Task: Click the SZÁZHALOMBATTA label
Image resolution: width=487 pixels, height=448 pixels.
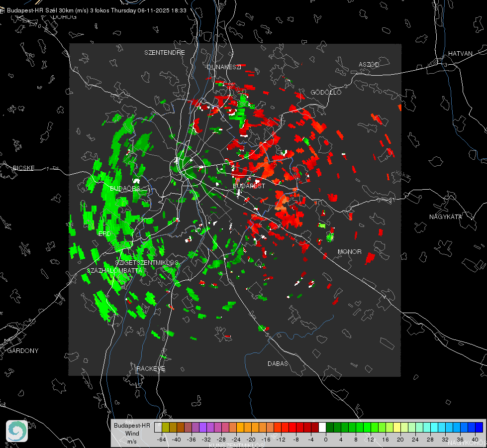Action: coord(114,270)
